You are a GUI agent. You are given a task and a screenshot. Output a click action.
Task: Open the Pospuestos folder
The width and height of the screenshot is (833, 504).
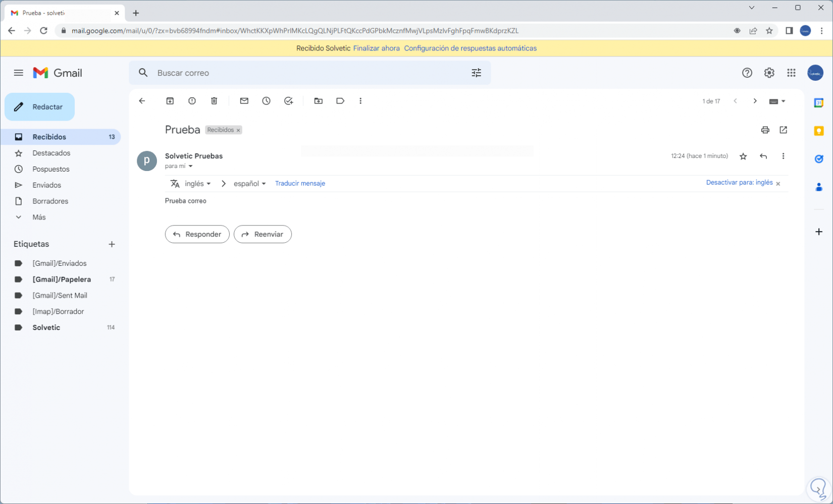pos(61,170)
